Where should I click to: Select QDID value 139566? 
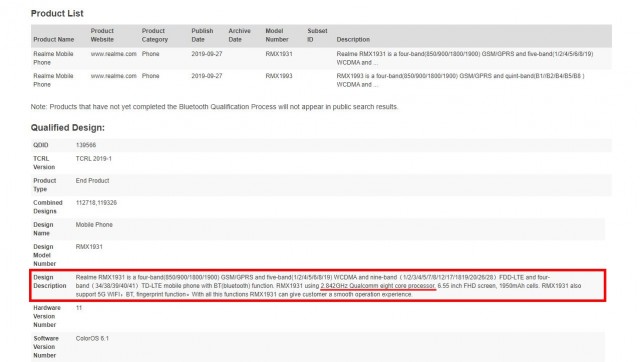tap(86, 145)
